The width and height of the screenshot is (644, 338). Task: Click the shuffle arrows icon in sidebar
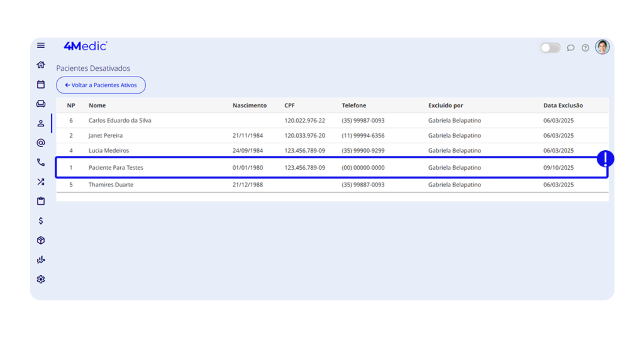41,182
